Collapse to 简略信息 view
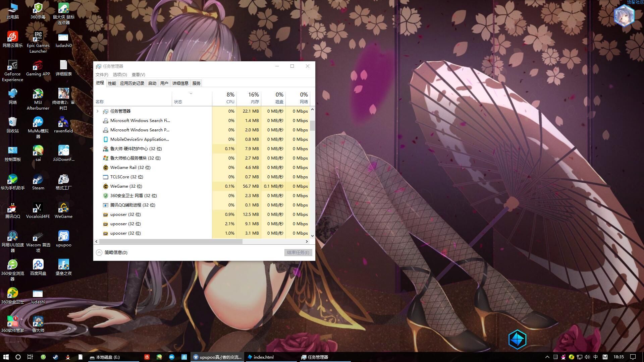The height and width of the screenshot is (362, 644). pos(112,252)
